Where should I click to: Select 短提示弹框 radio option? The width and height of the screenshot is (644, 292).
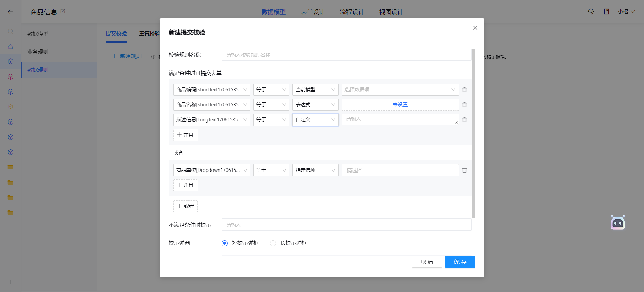[225, 243]
